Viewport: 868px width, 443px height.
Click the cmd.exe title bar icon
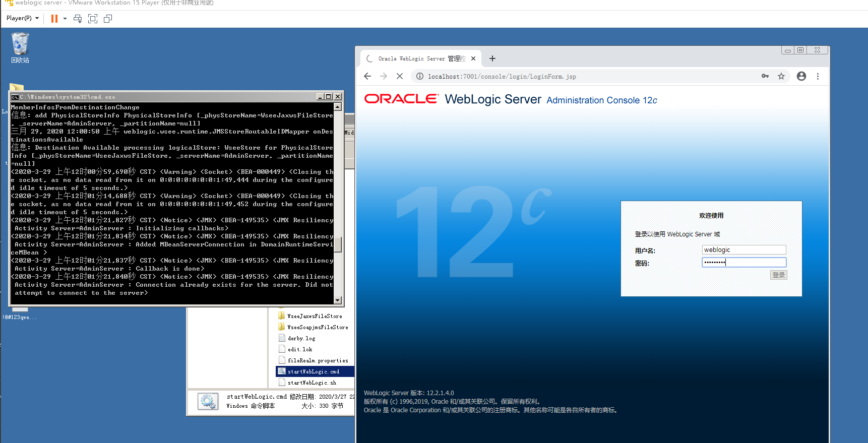(15, 97)
